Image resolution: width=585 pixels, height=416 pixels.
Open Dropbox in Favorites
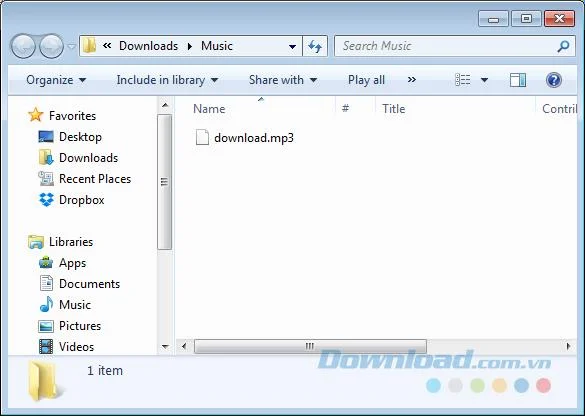(82, 200)
